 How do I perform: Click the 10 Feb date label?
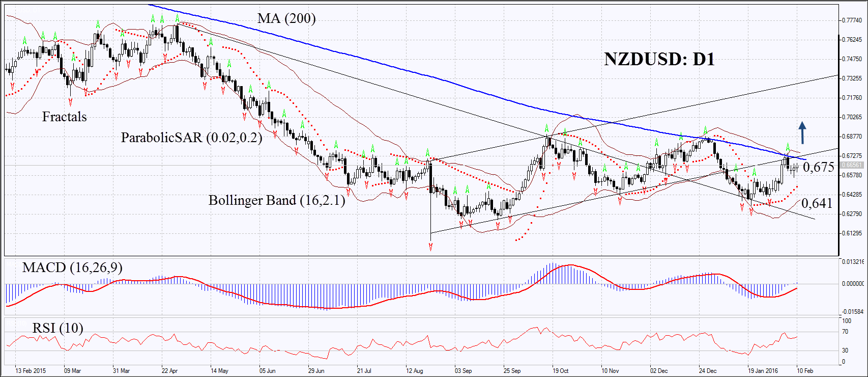pos(805,370)
